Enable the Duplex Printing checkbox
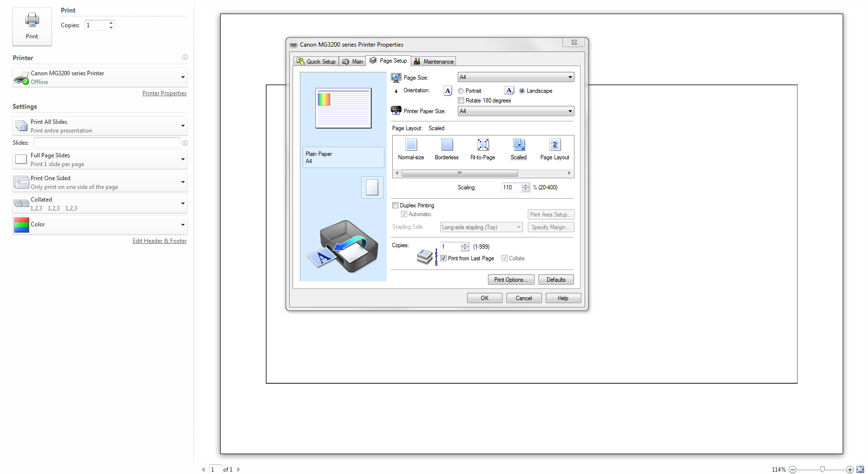The image size is (868, 474). point(396,205)
